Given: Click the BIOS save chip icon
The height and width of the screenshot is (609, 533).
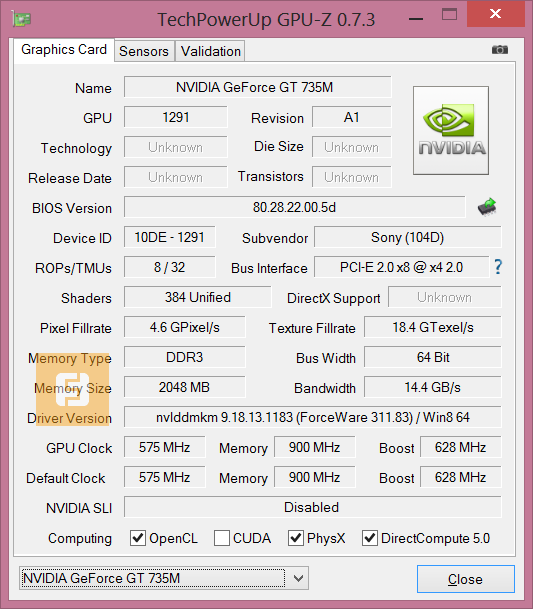Looking at the screenshot, I should pos(487,207).
